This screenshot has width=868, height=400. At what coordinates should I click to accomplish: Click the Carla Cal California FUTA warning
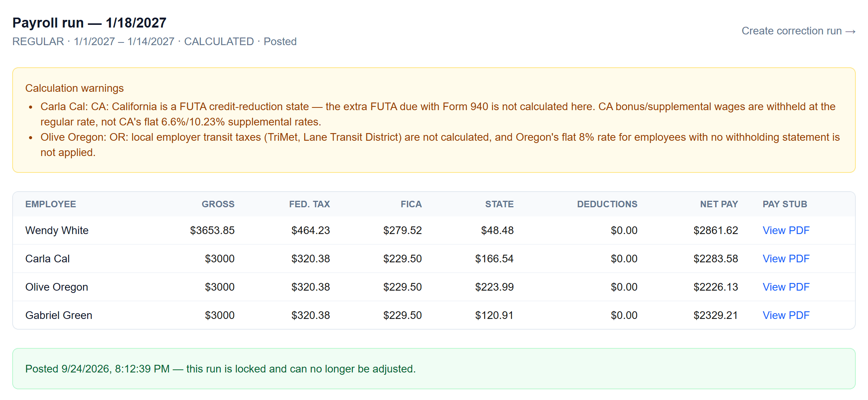pyautogui.click(x=438, y=114)
